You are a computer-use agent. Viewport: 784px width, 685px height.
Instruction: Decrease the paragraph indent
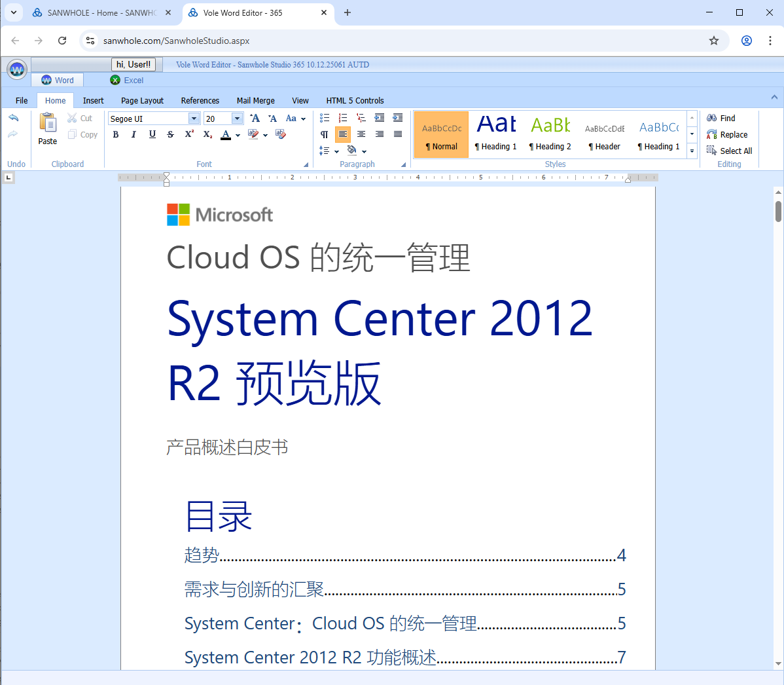380,118
